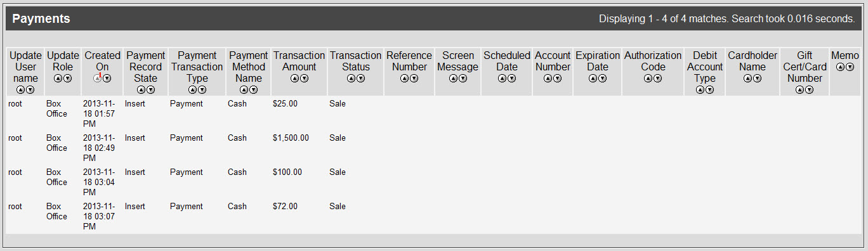Sort Gift Cert/Card Number descending
Image resolution: width=868 pixels, height=251 pixels.
(x=810, y=90)
